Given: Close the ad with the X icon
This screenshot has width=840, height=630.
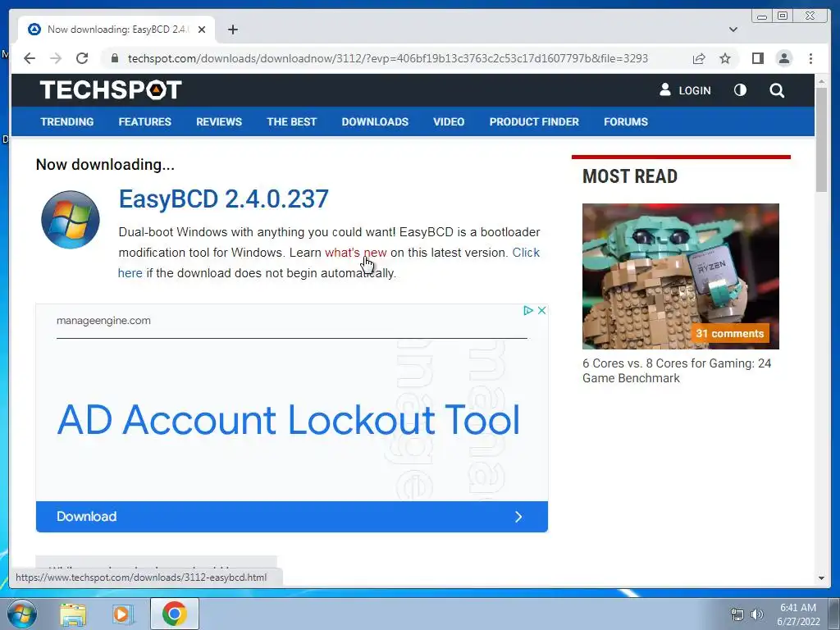Looking at the screenshot, I should point(541,310).
